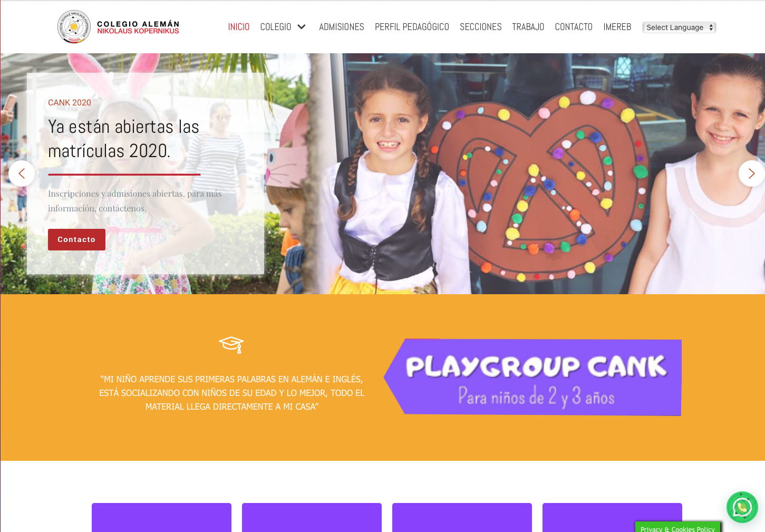Click the first purple card

point(161,517)
